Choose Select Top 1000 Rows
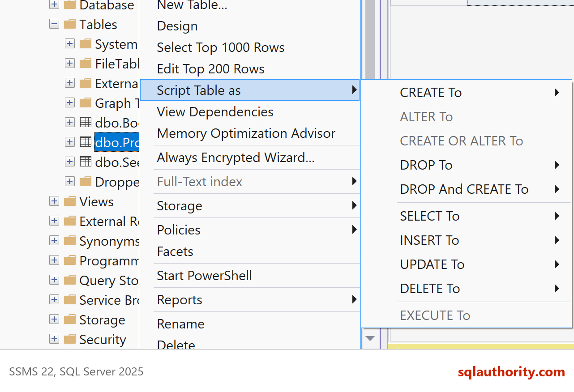 point(250,47)
